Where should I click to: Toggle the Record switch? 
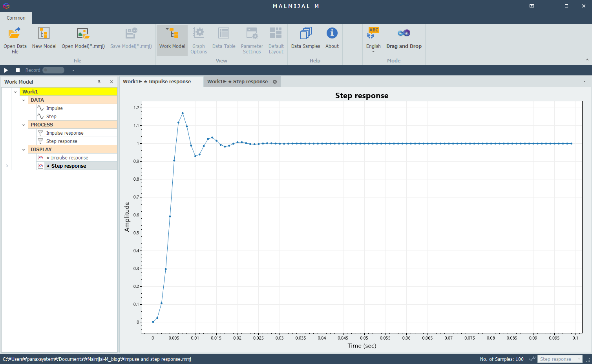[53, 70]
